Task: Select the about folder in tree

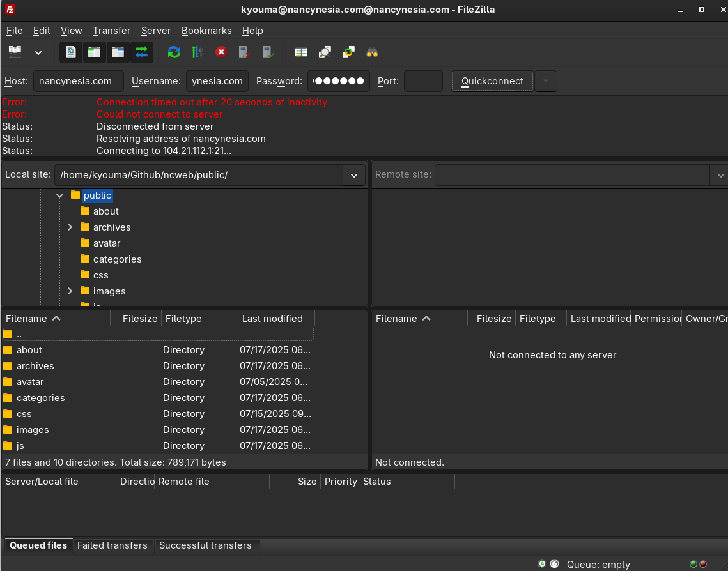Action: click(x=106, y=211)
